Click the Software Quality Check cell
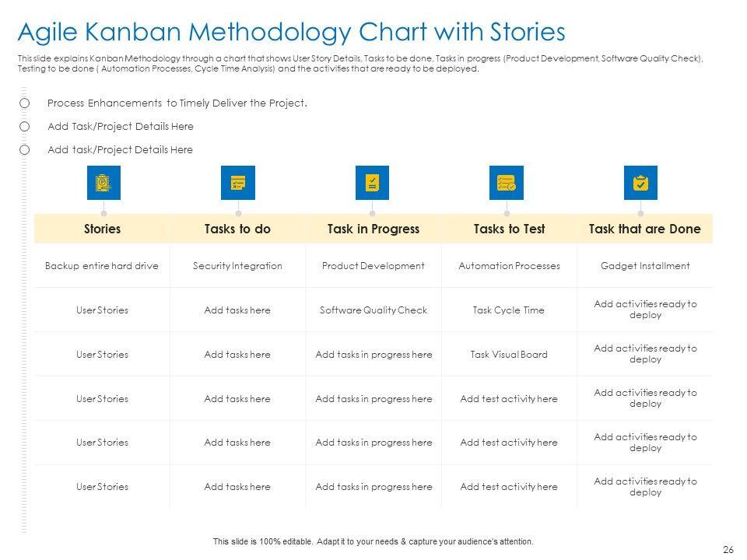 (x=373, y=310)
